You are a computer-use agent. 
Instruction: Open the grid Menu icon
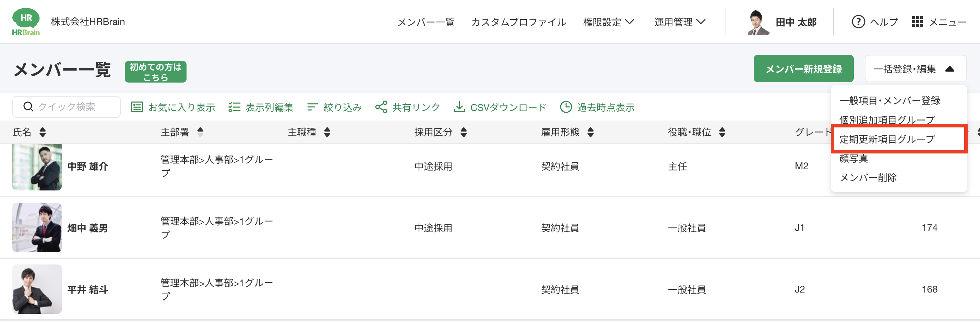click(x=917, y=22)
